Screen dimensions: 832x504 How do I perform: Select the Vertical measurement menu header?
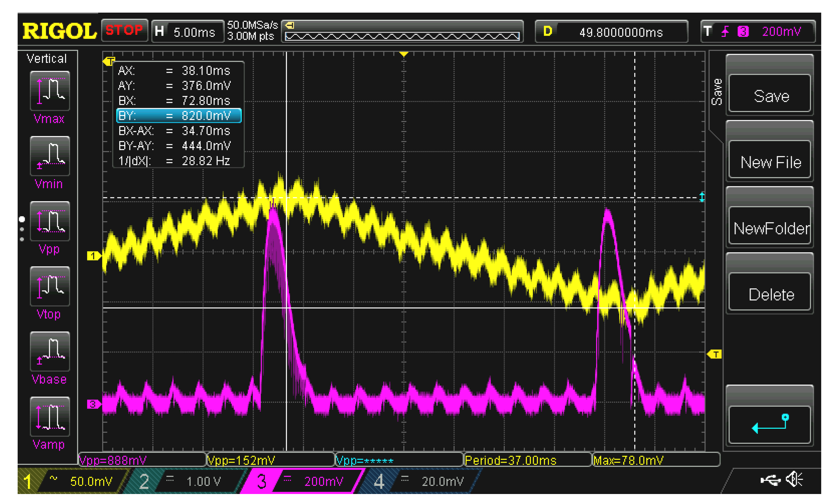(47, 59)
